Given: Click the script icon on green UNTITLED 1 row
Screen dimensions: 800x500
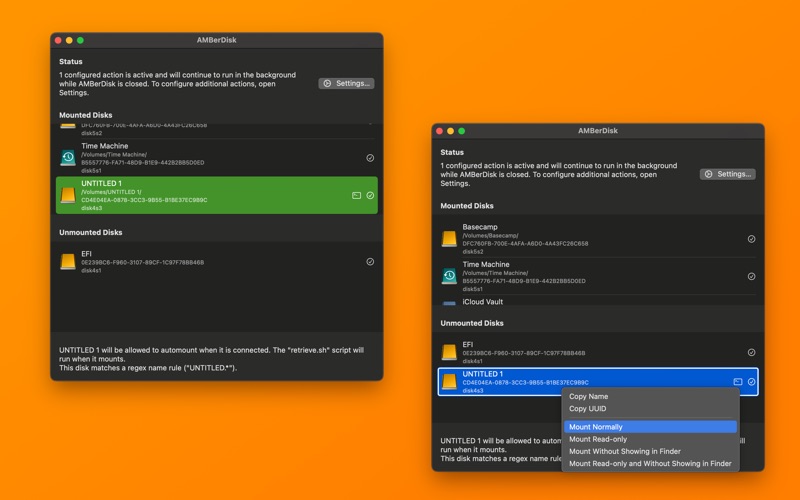Looking at the screenshot, I should pyautogui.click(x=357, y=195).
